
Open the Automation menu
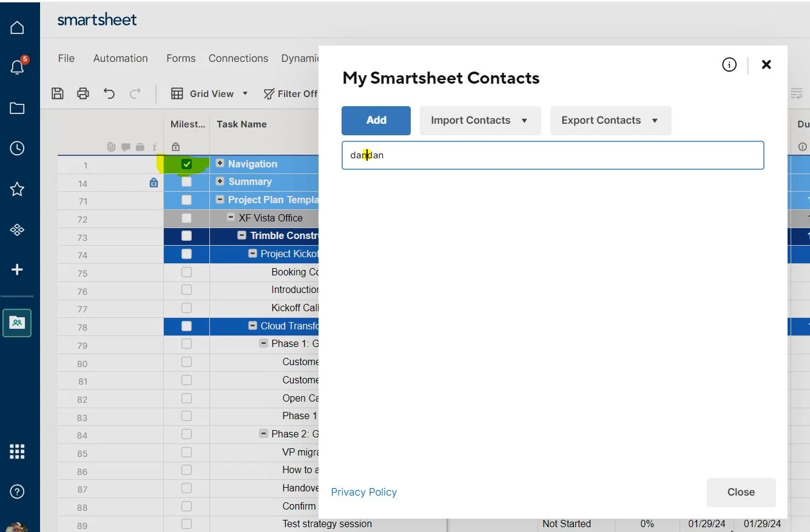pos(121,58)
